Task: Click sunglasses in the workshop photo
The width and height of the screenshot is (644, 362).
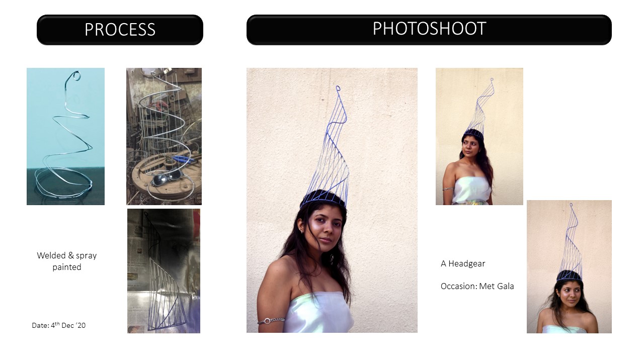Action: point(168,176)
